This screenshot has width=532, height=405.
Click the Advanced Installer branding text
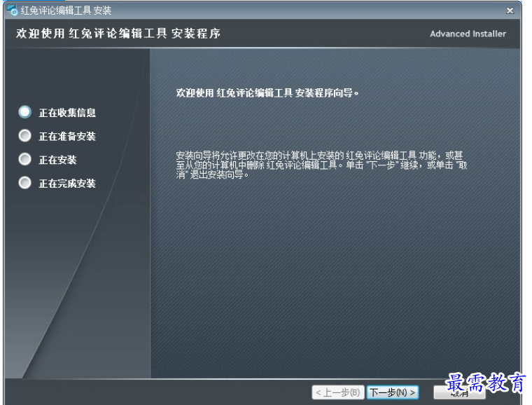click(468, 34)
